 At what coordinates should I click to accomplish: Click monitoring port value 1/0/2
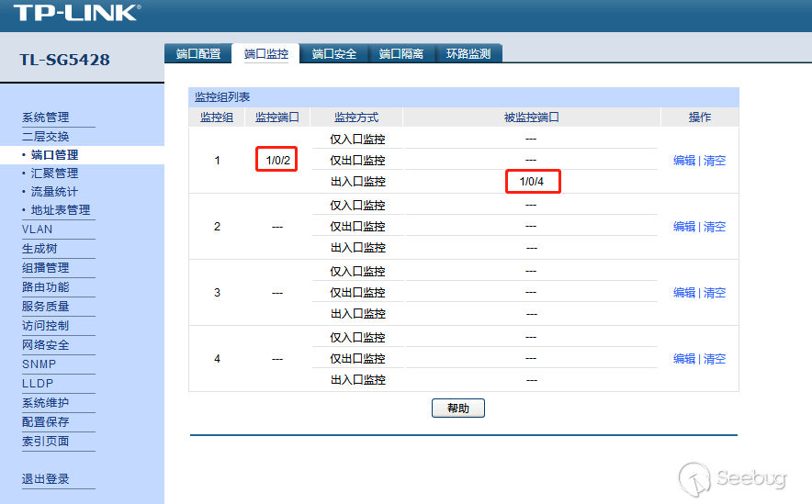[277, 161]
